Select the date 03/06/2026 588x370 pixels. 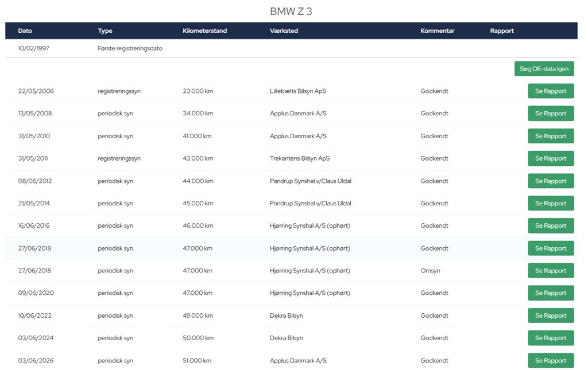[x=36, y=360]
